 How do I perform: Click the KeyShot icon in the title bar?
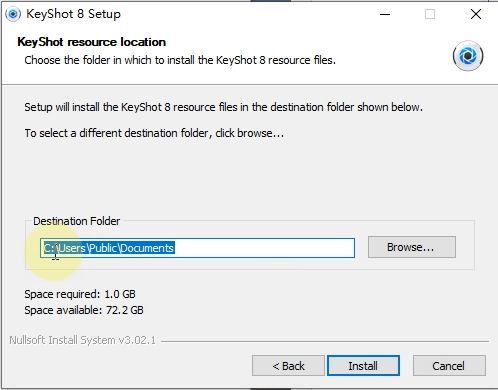13,14
